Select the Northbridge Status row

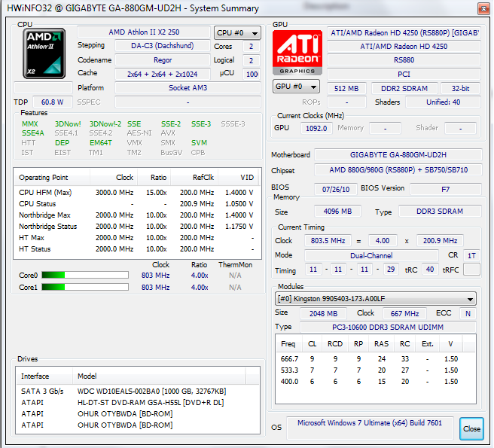point(136,227)
